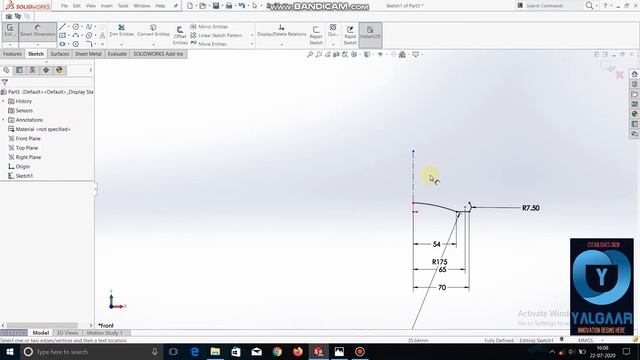Click the Exit Sketch button
640x360 pixels.
pyautogui.click(x=10, y=31)
